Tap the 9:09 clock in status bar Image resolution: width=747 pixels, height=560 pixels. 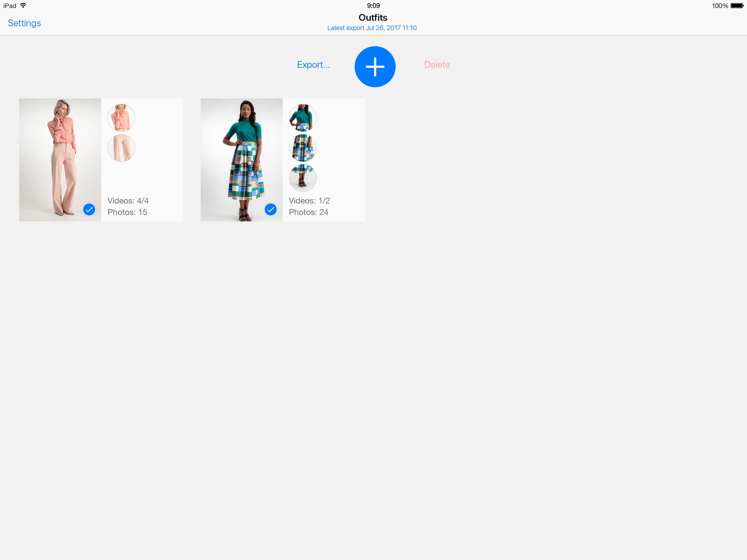tap(373, 6)
